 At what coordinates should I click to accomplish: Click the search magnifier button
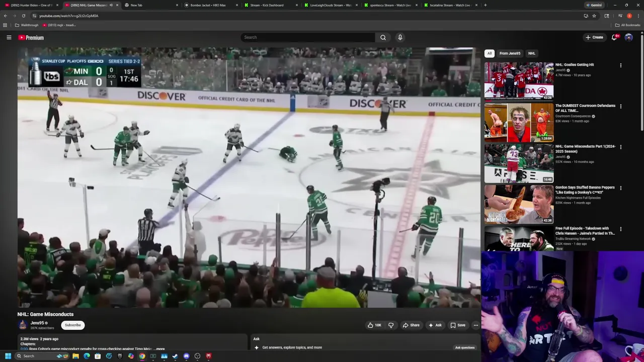pyautogui.click(x=383, y=37)
